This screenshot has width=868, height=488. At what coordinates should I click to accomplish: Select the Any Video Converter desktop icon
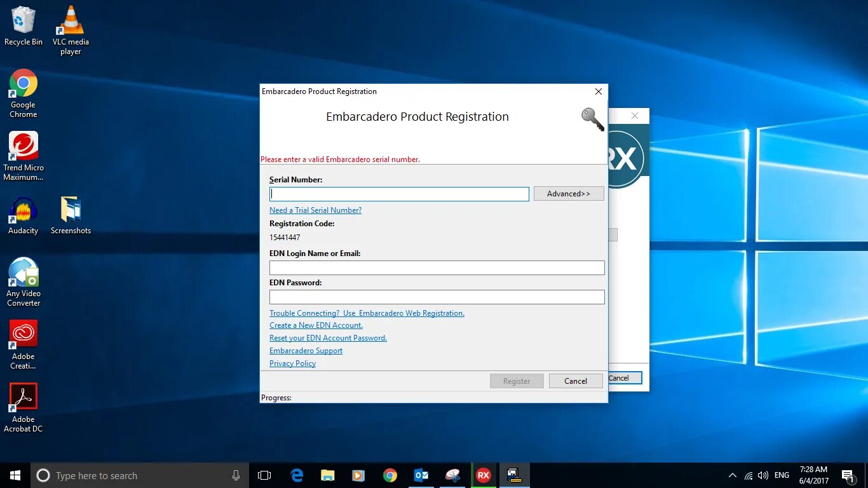(x=24, y=282)
